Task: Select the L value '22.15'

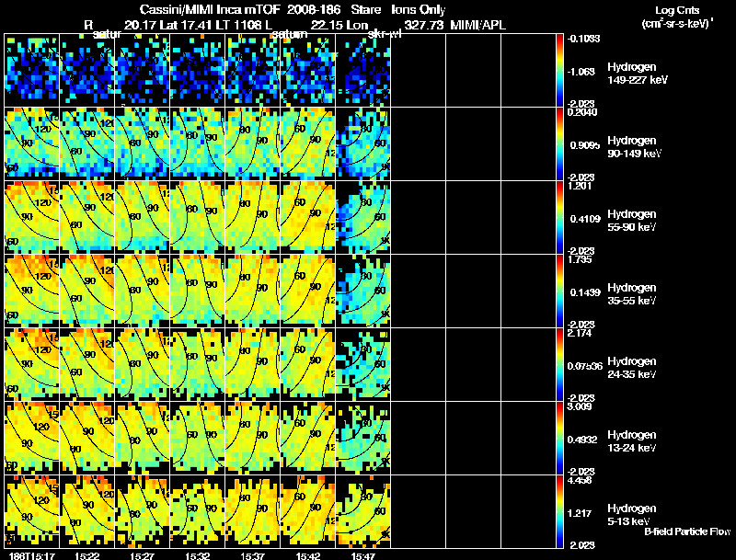Action: tap(327, 25)
